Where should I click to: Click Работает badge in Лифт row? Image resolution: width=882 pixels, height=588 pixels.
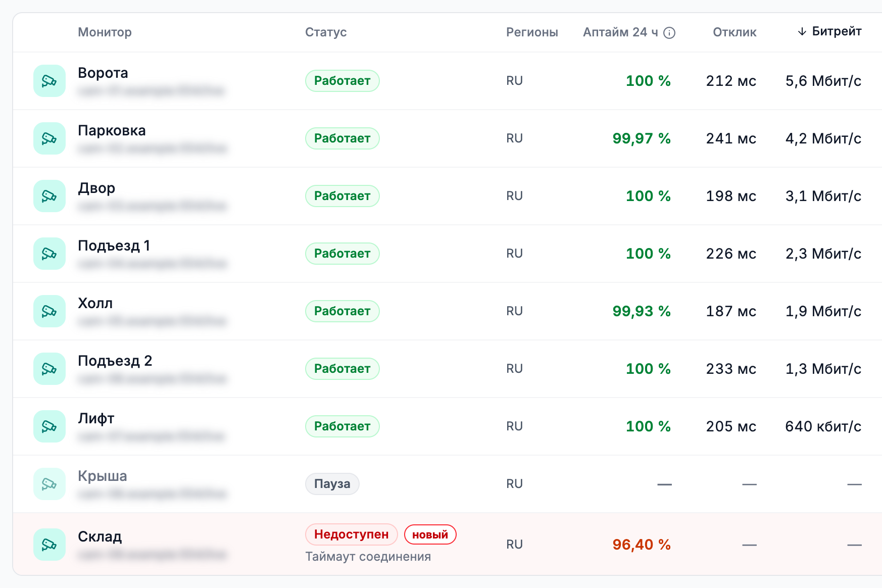coord(342,426)
